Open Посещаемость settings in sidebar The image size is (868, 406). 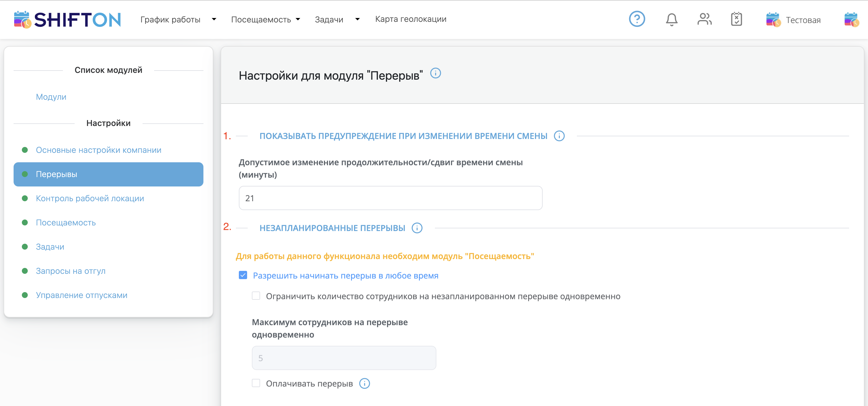point(66,223)
